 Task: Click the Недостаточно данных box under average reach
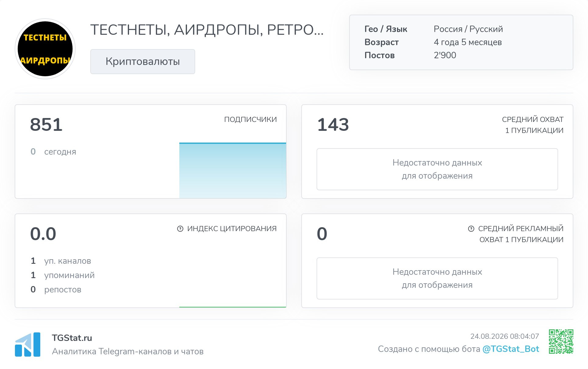point(437,169)
